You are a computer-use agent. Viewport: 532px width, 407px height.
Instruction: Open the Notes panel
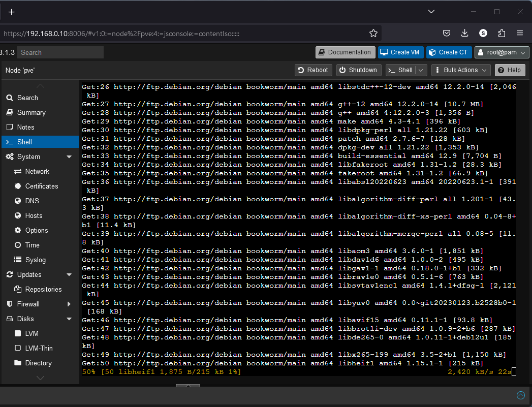point(40,127)
